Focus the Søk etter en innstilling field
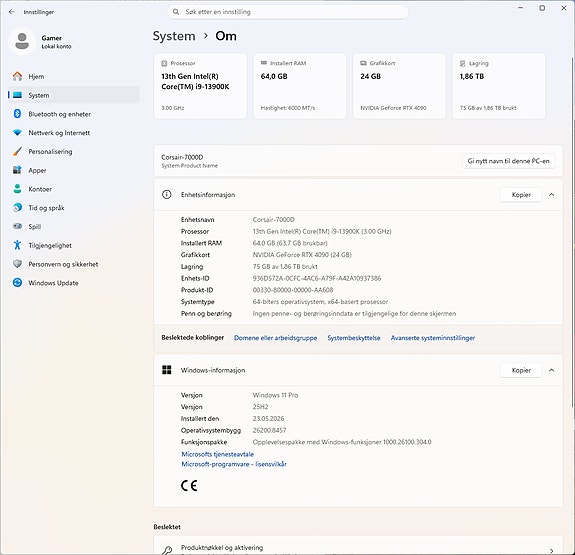 coord(288,12)
